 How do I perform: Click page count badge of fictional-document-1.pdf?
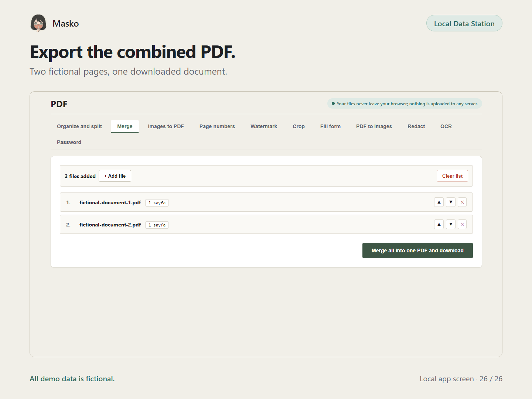coord(157,203)
